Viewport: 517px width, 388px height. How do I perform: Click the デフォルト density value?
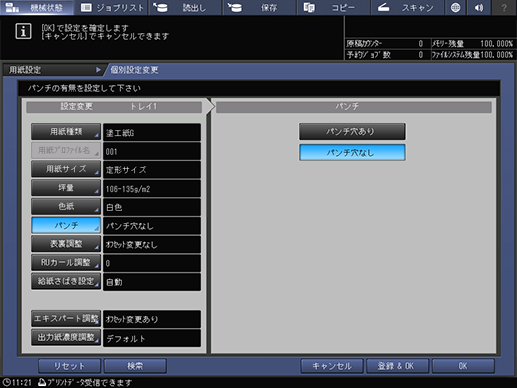[152, 338]
